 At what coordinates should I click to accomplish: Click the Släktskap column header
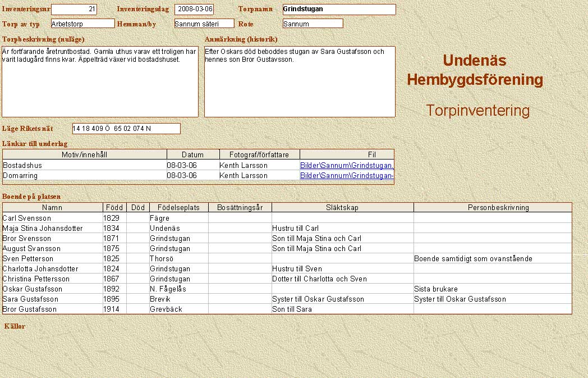[x=342, y=208]
